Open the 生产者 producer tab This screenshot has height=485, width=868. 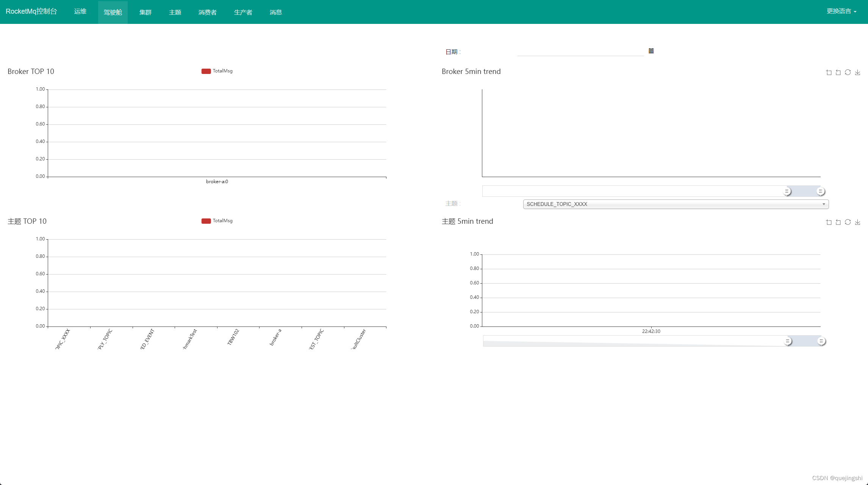click(x=243, y=12)
